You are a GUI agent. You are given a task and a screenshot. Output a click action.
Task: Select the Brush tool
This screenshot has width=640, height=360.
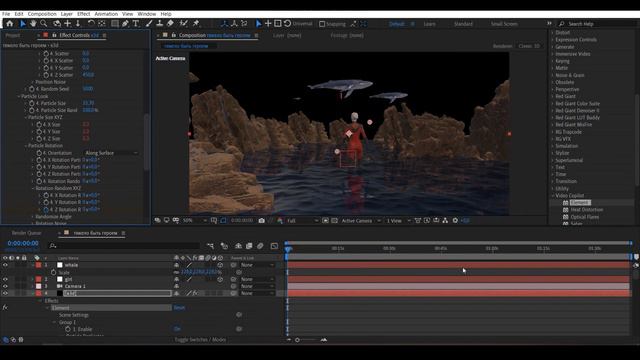point(149,24)
